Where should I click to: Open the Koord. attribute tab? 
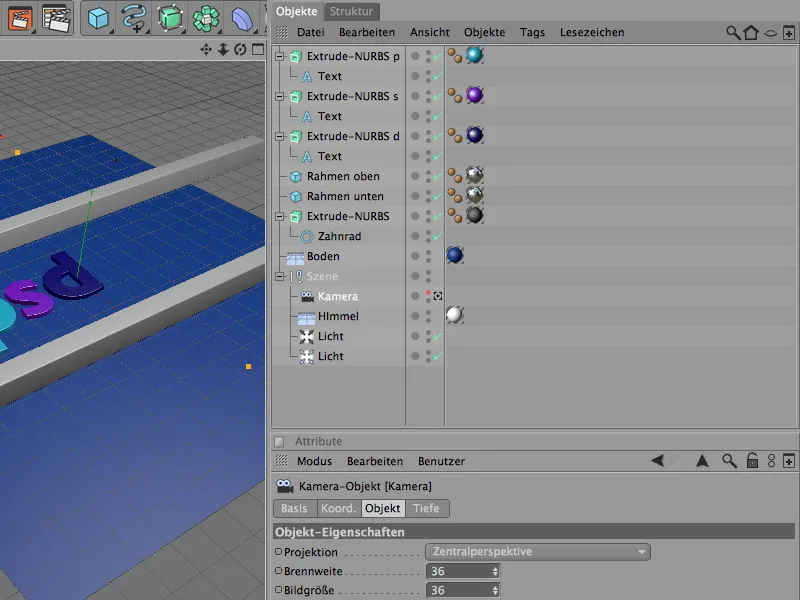[x=337, y=508]
